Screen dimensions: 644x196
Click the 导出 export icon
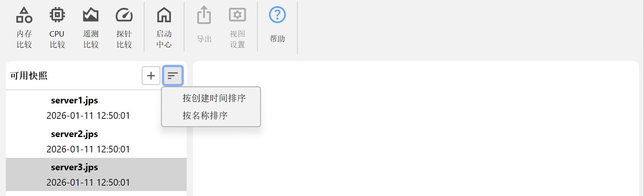(x=204, y=27)
